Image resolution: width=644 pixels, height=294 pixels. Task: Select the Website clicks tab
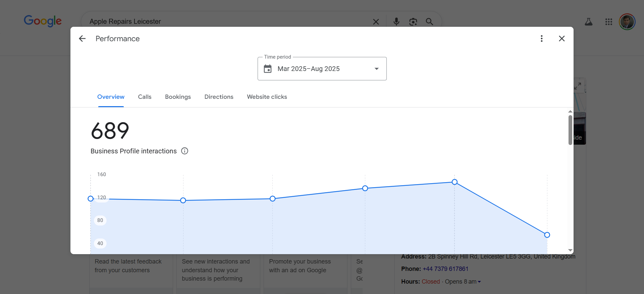[267, 97]
